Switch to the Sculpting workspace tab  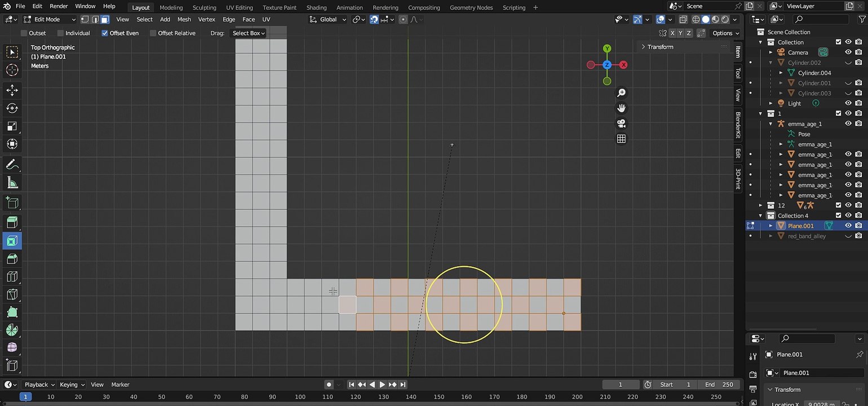point(204,7)
